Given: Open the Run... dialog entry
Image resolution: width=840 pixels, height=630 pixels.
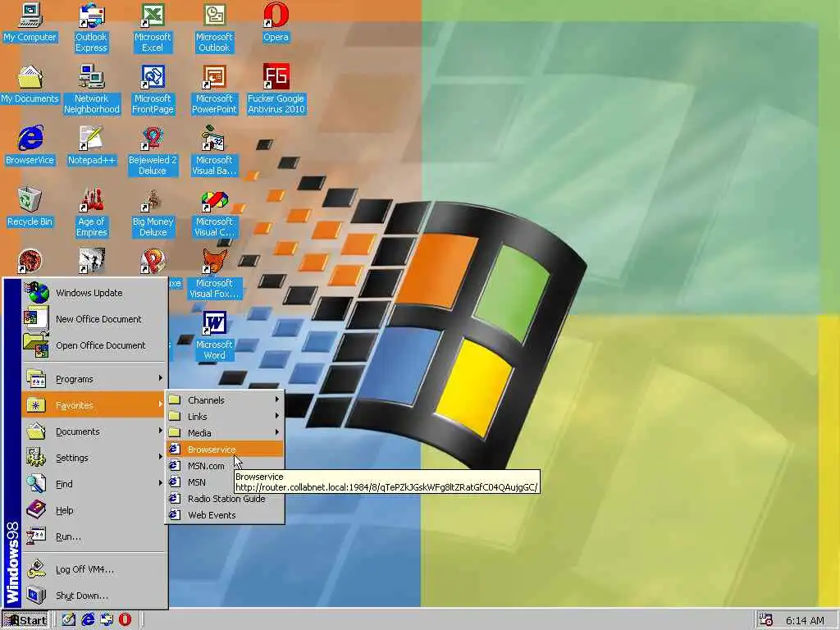Looking at the screenshot, I should point(94,536).
